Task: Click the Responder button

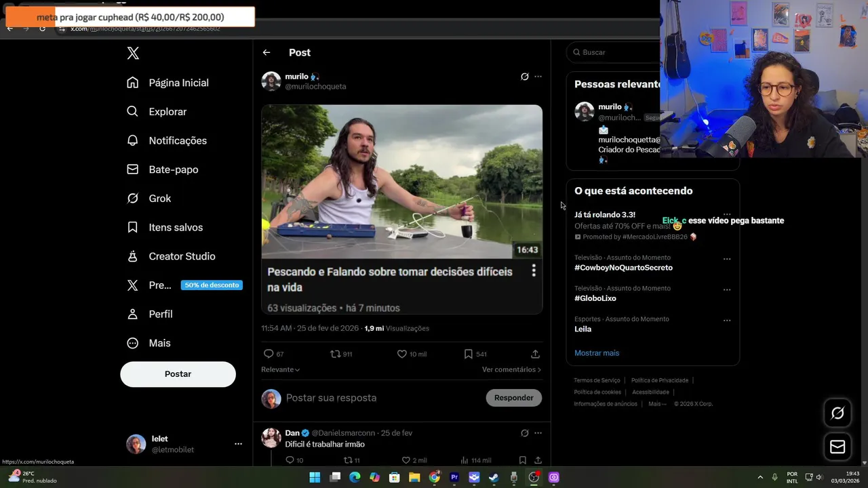Action: [513, 398]
